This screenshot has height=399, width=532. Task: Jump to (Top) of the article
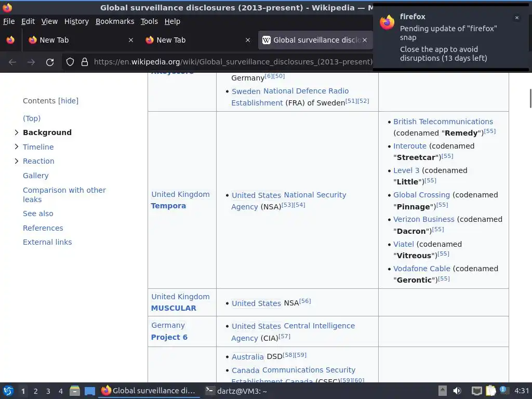(x=32, y=118)
